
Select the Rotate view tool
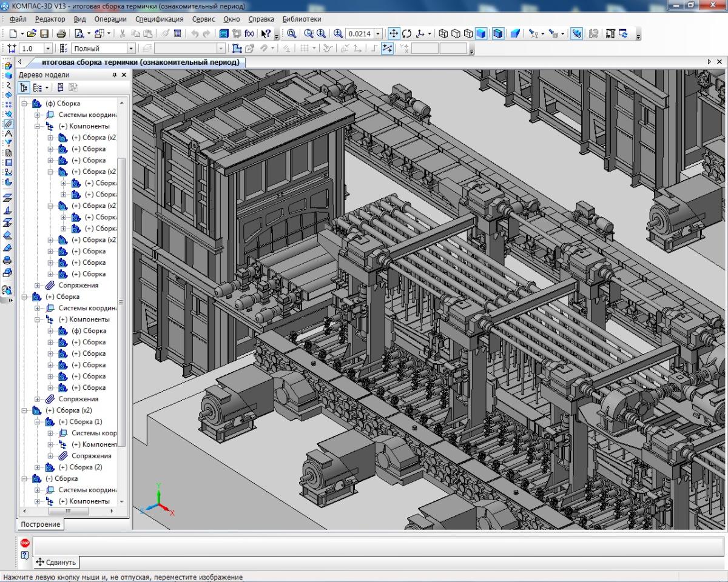tap(406, 34)
